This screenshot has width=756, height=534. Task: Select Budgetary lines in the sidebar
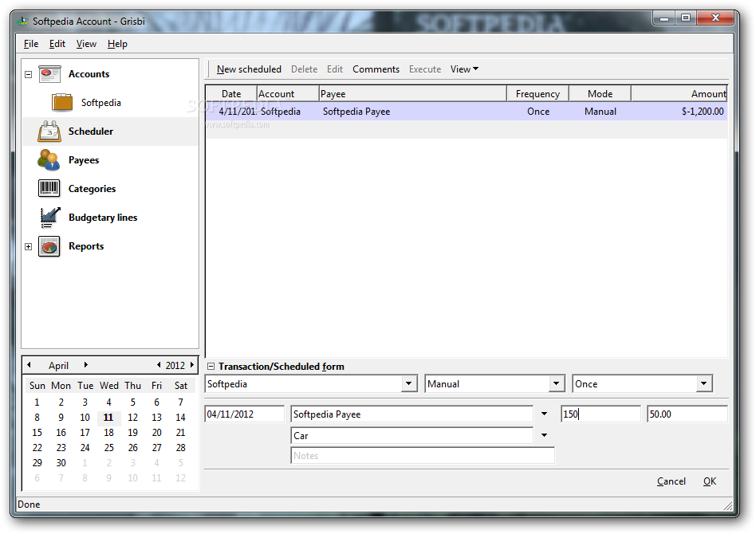click(103, 218)
